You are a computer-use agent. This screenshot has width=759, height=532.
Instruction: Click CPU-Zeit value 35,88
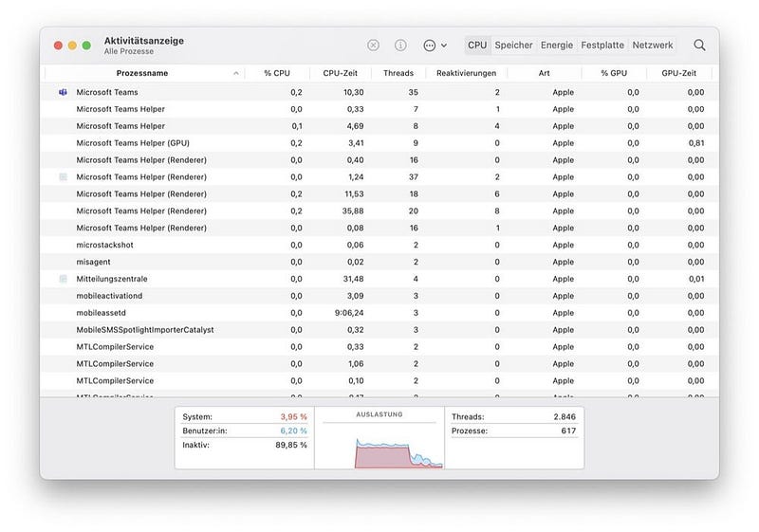click(x=353, y=211)
